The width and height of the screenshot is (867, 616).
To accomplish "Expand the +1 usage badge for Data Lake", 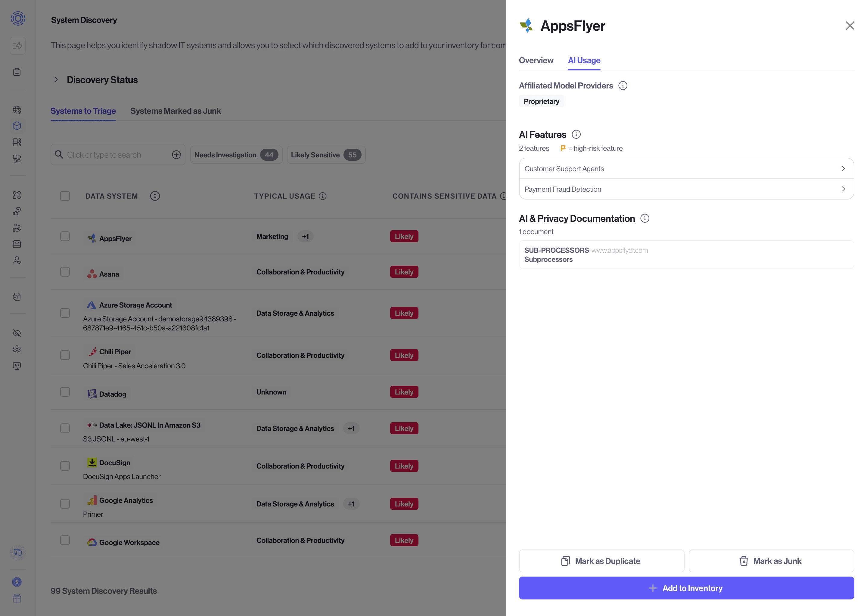I will [x=351, y=429].
